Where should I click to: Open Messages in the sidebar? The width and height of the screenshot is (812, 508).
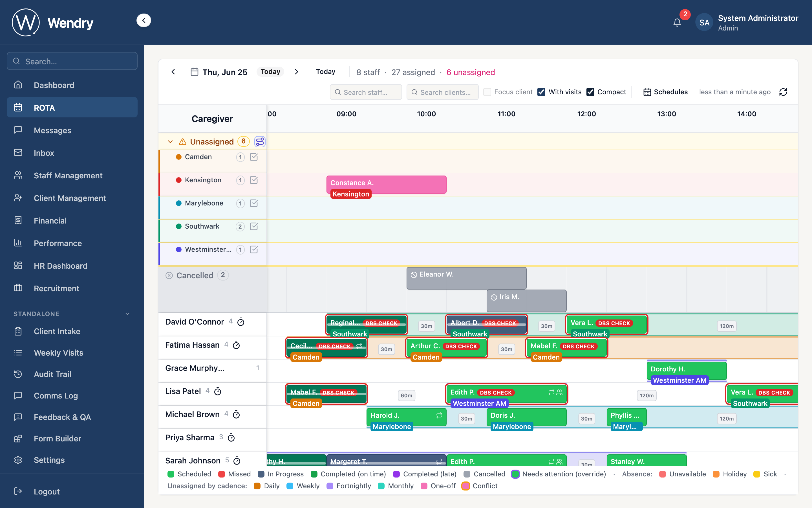click(72, 130)
